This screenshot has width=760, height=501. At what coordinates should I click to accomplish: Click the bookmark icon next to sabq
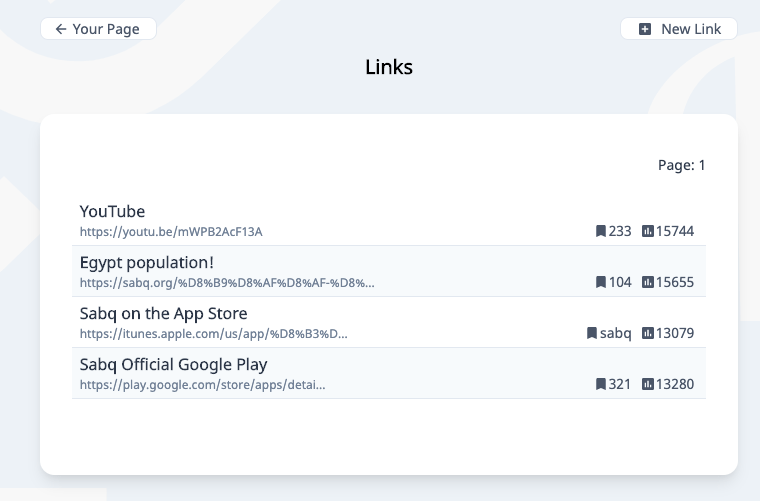coord(592,333)
